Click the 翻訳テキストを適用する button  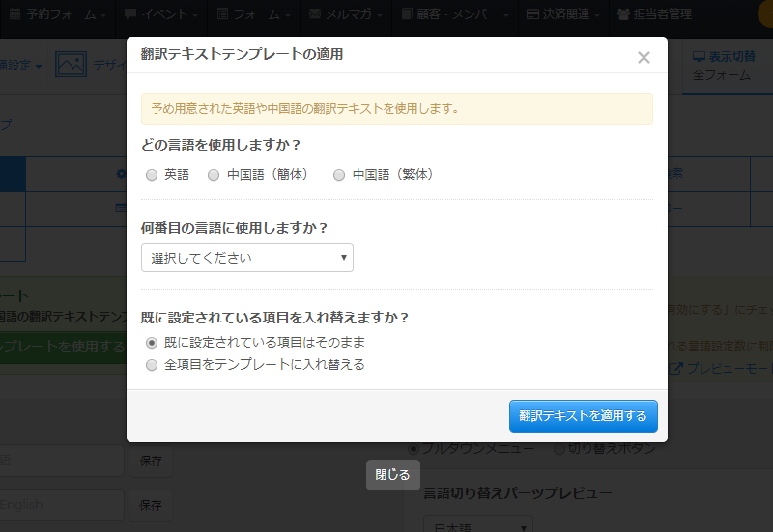583,416
